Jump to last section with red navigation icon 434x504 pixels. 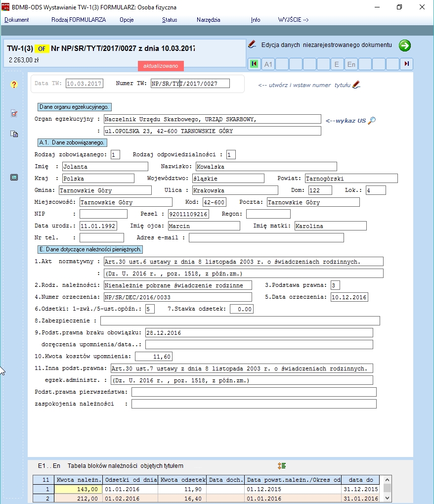click(407, 64)
